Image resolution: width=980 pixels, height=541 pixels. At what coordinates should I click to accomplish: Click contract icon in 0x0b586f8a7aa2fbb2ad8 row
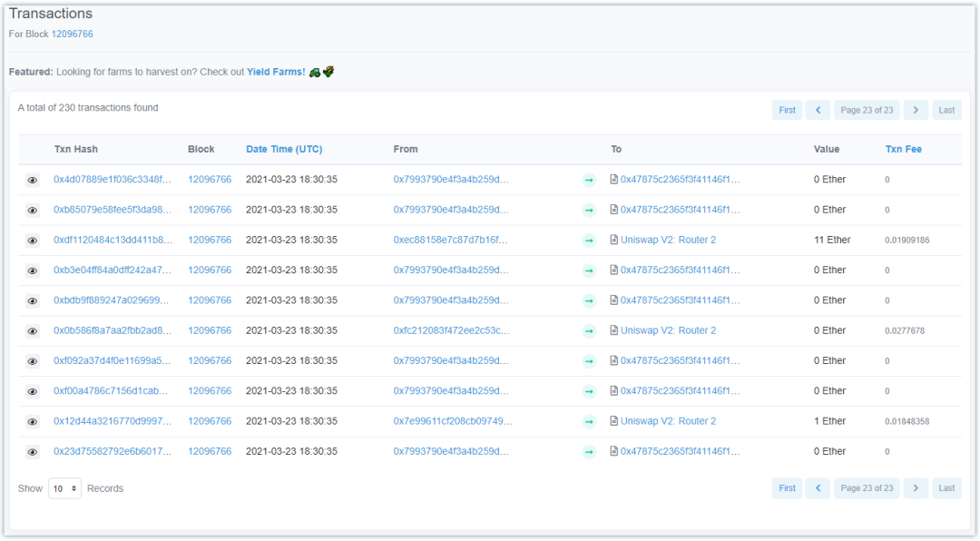tap(613, 330)
